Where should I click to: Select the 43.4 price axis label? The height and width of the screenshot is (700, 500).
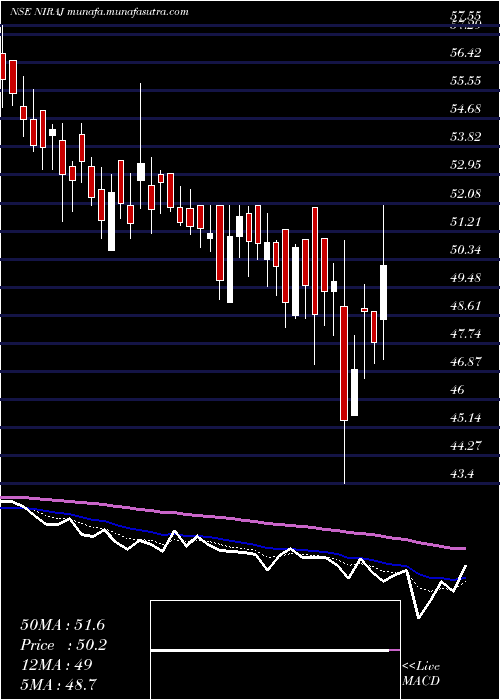coord(464,474)
